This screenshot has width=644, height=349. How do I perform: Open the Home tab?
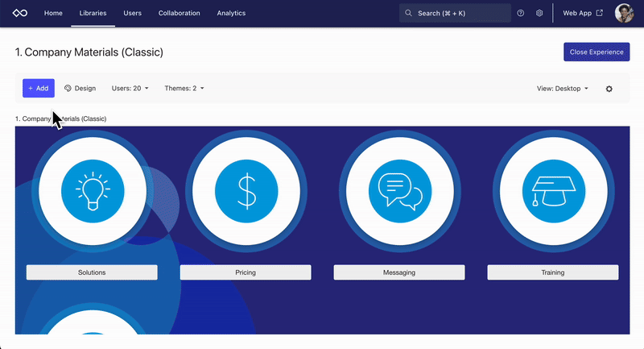[x=53, y=13]
